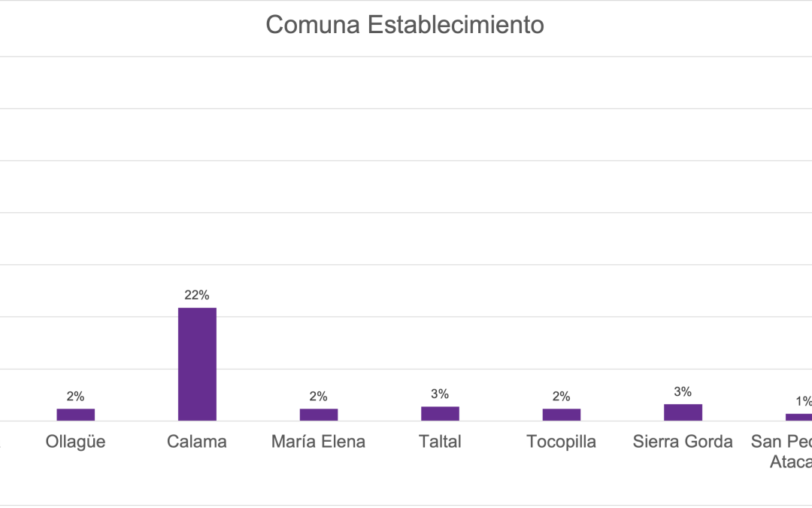This screenshot has height=508, width=812.
Task: Click the 3% label above Sierra Gorda
Action: pyautogui.click(x=683, y=391)
